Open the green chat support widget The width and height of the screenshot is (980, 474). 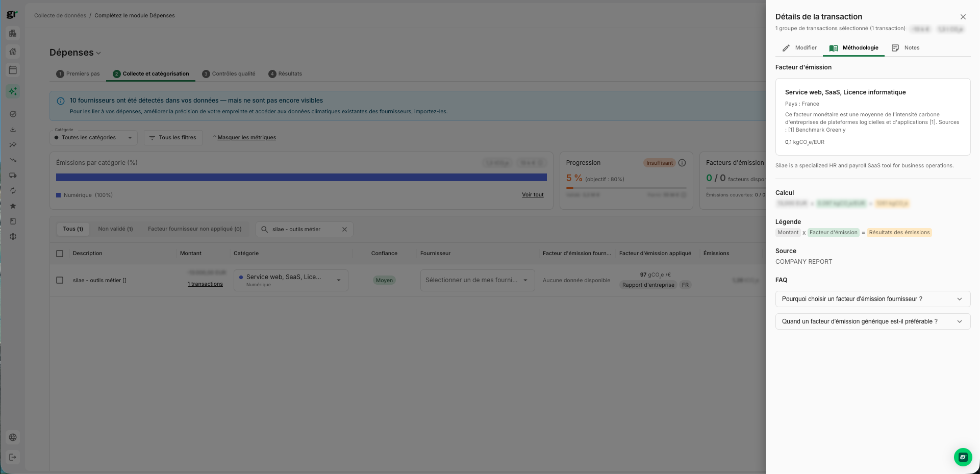click(x=963, y=457)
